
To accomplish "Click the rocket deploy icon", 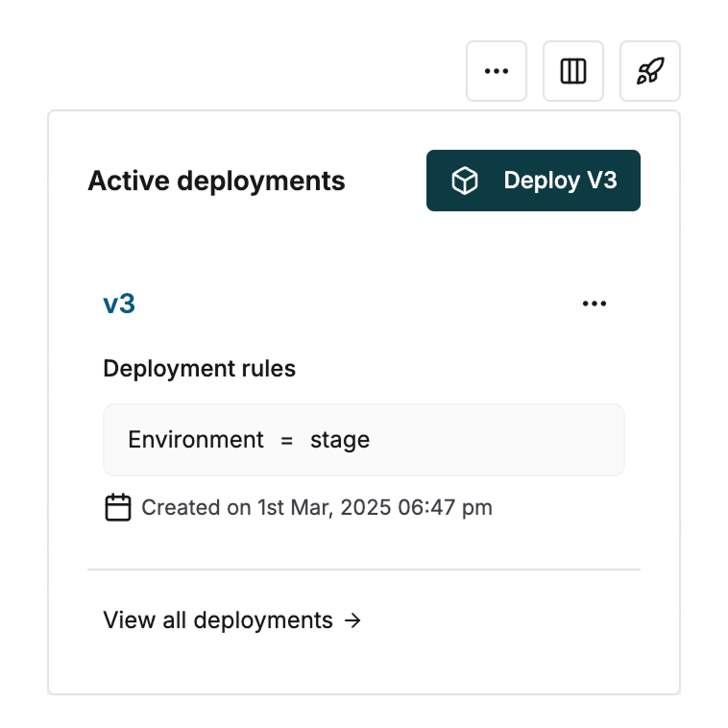I will pos(650,71).
